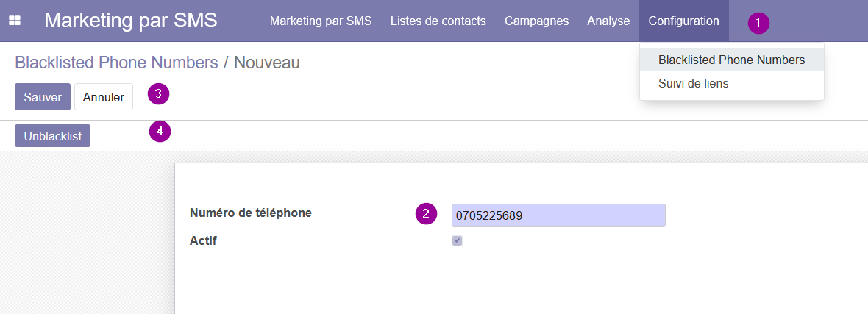Discard changes with Annuler button
The width and height of the screenshot is (868, 314).
[104, 97]
